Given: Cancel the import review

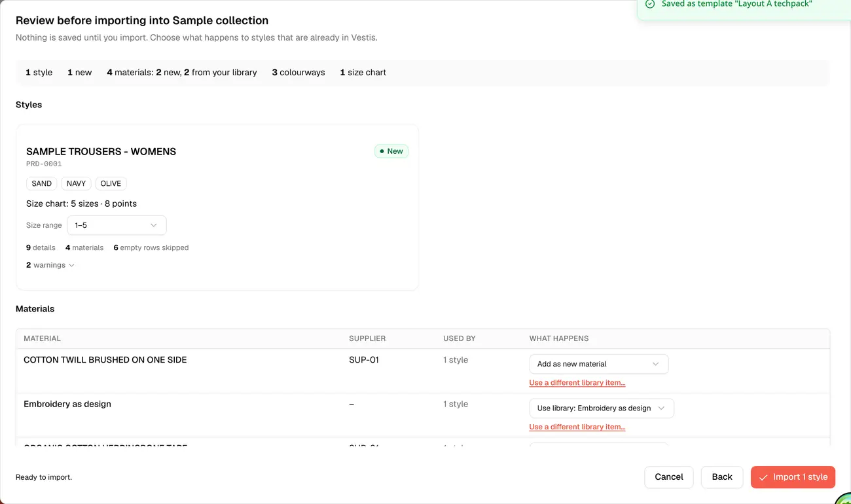Looking at the screenshot, I should click(669, 477).
